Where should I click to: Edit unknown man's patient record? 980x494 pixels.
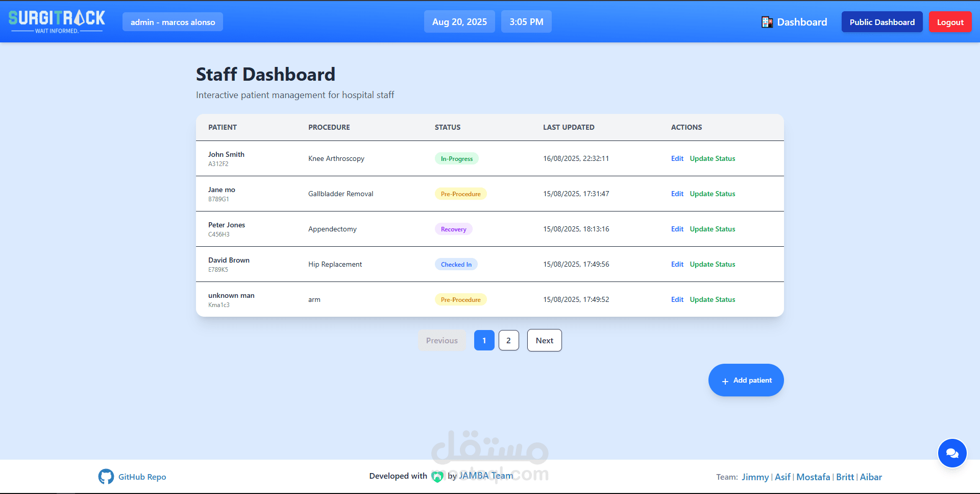[677, 299]
